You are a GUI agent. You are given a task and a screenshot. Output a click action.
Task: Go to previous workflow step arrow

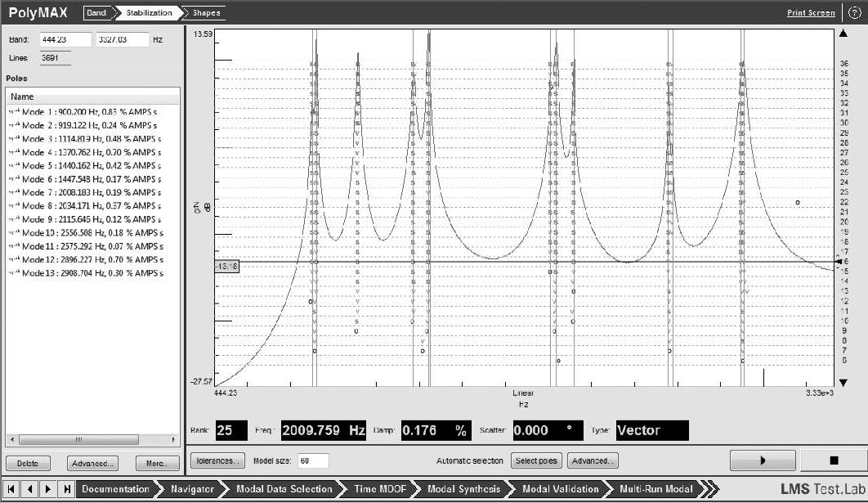[29, 489]
